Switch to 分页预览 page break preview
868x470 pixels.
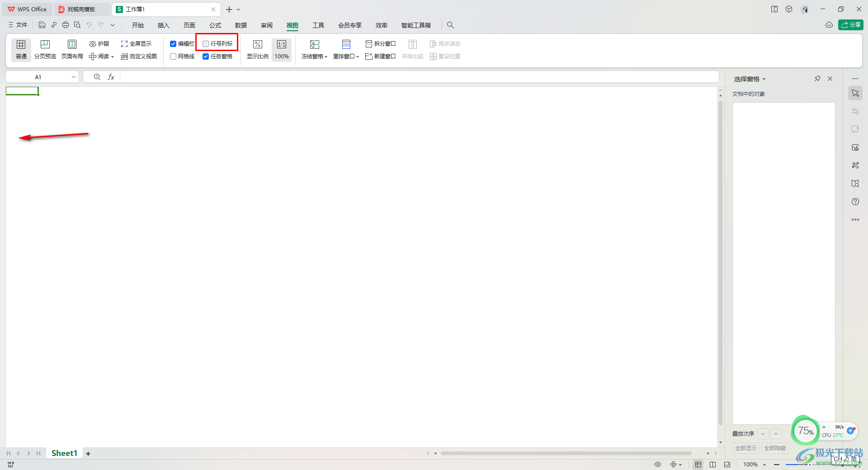click(45, 50)
